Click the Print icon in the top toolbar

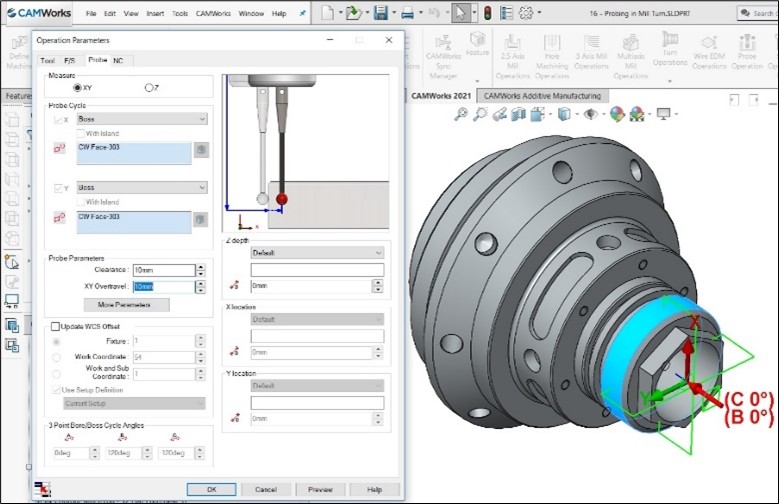(x=407, y=13)
